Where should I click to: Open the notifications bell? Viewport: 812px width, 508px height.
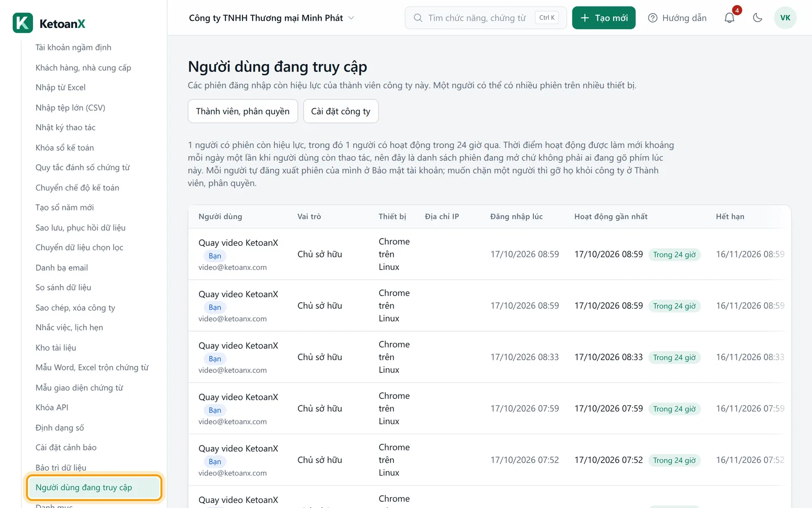[x=729, y=18]
